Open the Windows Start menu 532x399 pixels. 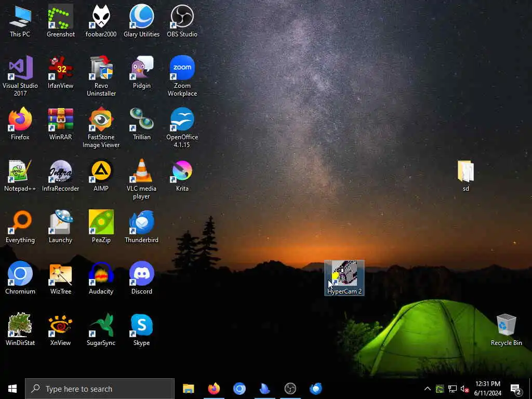point(12,389)
